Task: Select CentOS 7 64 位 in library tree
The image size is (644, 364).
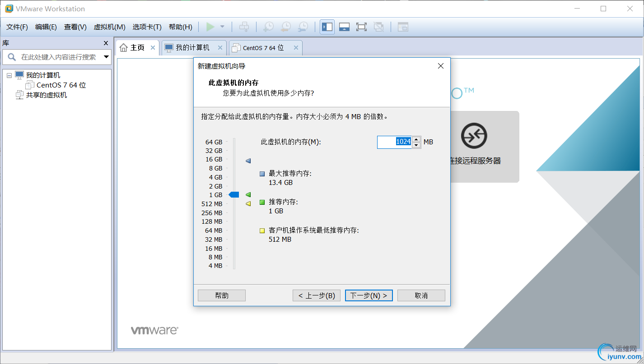Action: pos(61,85)
